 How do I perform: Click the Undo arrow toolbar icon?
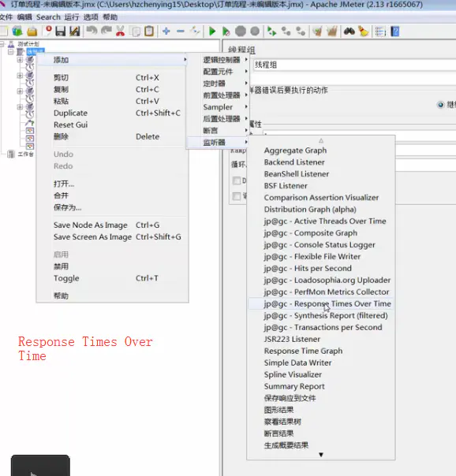[x=92, y=31]
